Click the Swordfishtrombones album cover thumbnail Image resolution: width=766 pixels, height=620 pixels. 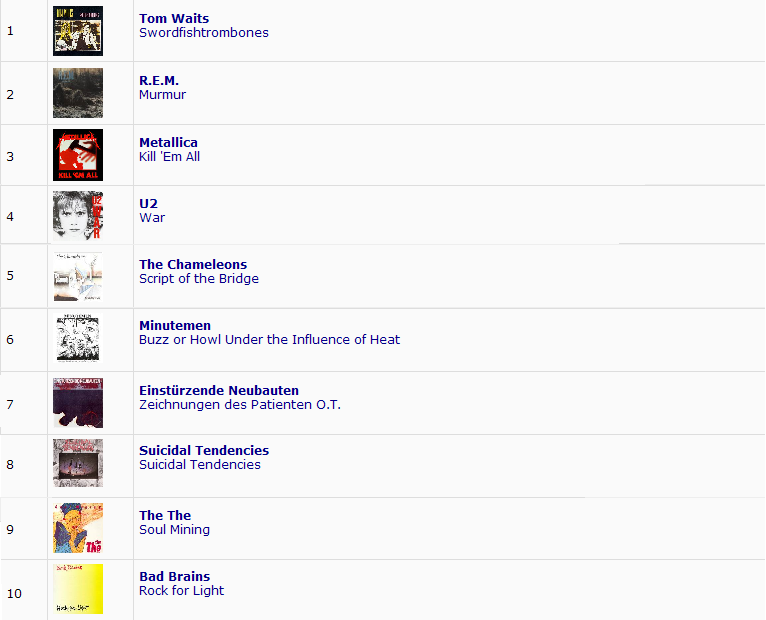tap(78, 31)
